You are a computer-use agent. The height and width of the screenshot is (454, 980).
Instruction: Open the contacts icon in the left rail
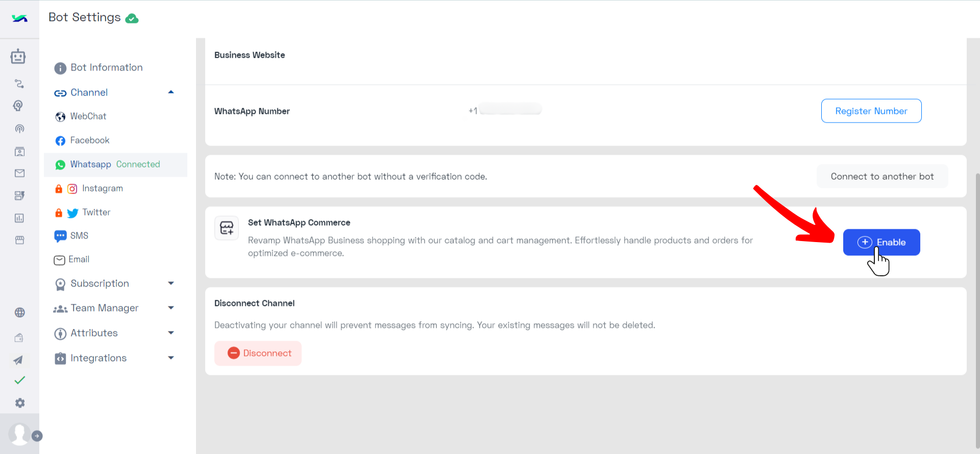point(19,152)
